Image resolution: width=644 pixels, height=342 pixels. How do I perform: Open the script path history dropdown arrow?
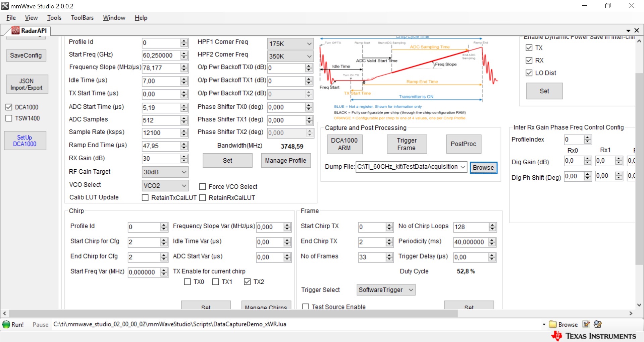(544, 325)
